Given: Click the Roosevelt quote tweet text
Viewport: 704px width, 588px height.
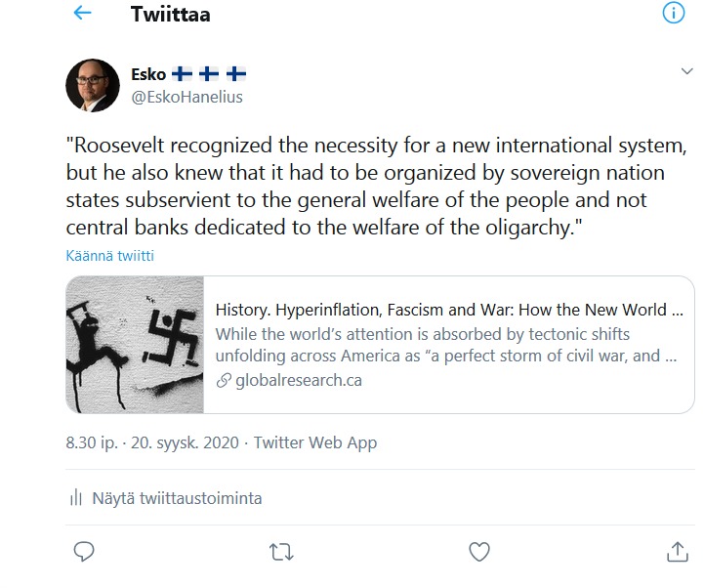Looking at the screenshot, I should [371, 188].
